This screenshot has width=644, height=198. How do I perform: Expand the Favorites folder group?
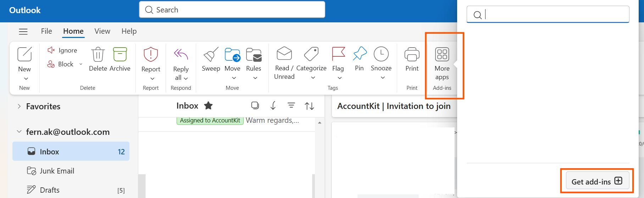(x=19, y=106)
